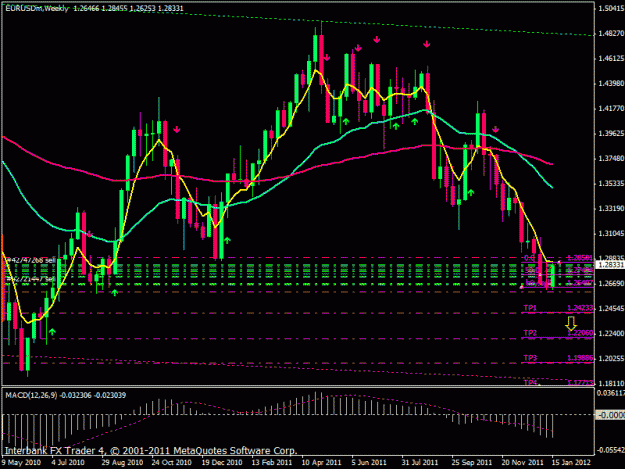The width and height of the screenshot is (625, 469).
Task: Click the 'MACD(12,26,9)' indicator label
Action: pyautogui.click(x=32, y=395)
